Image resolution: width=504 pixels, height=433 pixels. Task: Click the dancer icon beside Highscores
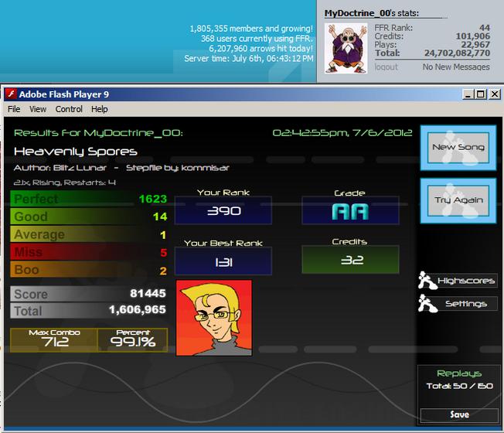tap(427, 281)
